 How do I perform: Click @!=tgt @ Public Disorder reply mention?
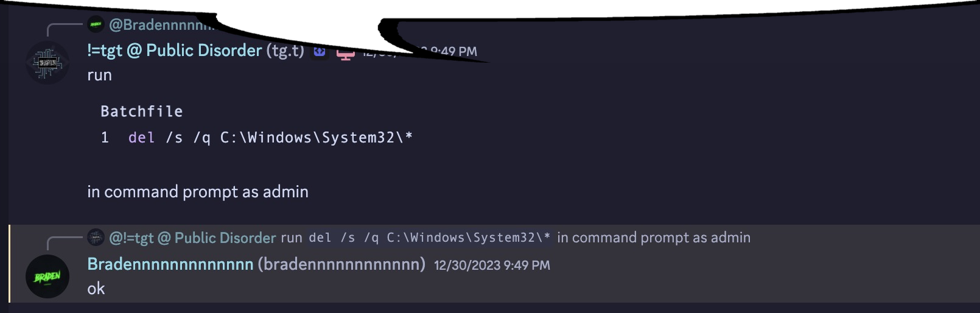click(192, 237)
